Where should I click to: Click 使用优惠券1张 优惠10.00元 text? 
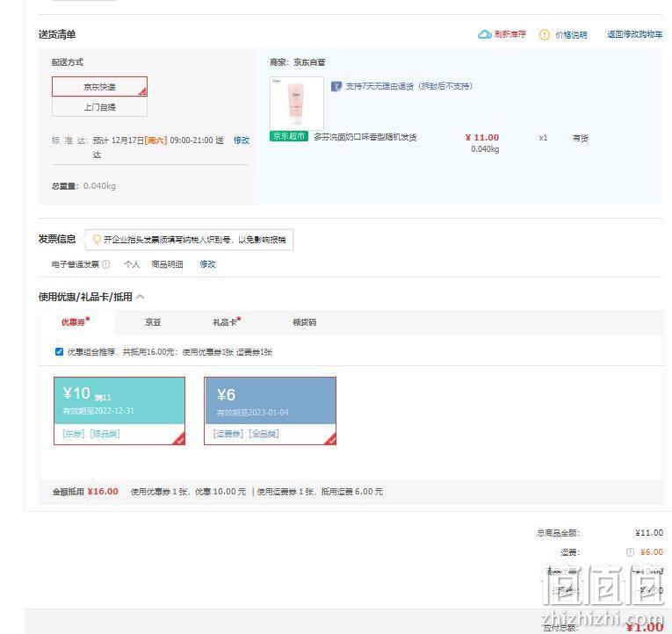coord(189,492)
